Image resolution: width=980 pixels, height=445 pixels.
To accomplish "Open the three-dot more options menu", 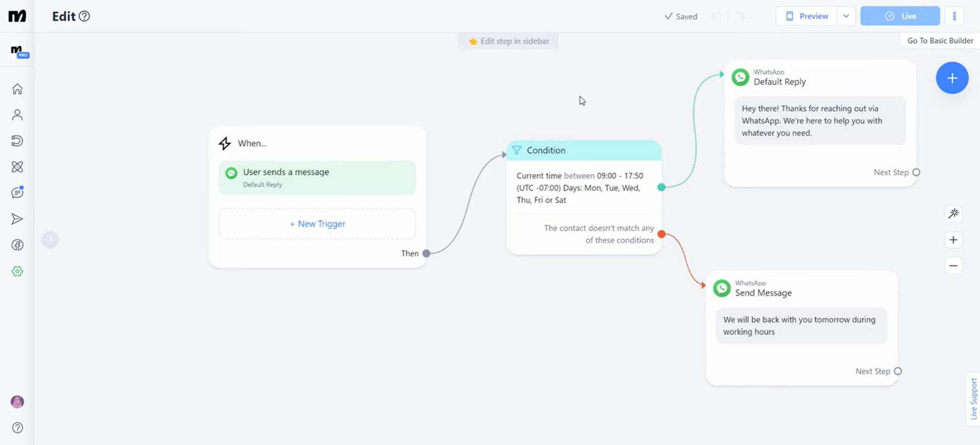I will (954, 16).
